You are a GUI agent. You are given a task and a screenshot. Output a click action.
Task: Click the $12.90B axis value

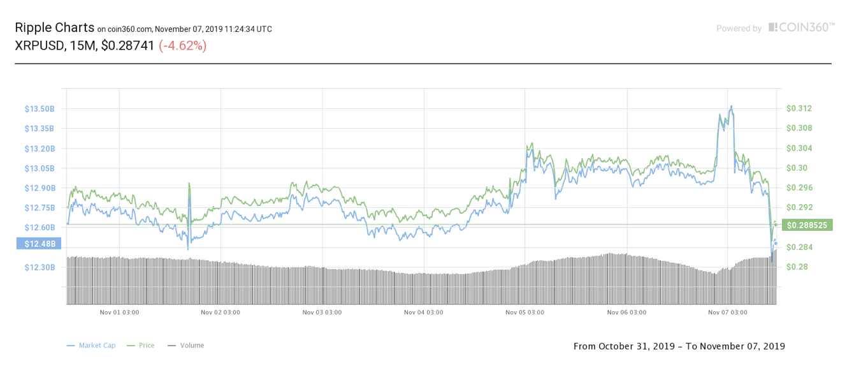pyautogui.click(x=40, y=188)
